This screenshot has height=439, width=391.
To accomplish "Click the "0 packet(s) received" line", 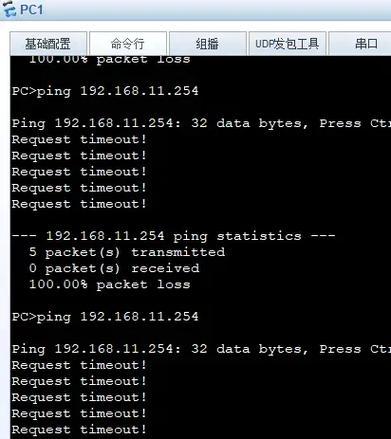I will tap(114, 268).
